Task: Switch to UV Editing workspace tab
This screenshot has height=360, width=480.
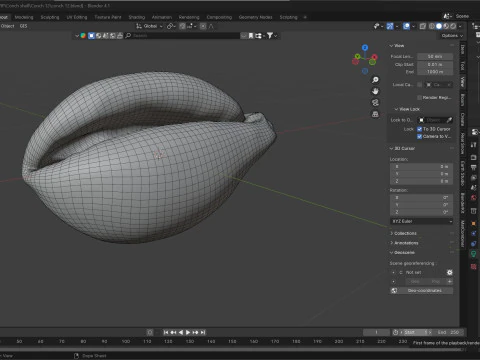Action: coord(77,17)
